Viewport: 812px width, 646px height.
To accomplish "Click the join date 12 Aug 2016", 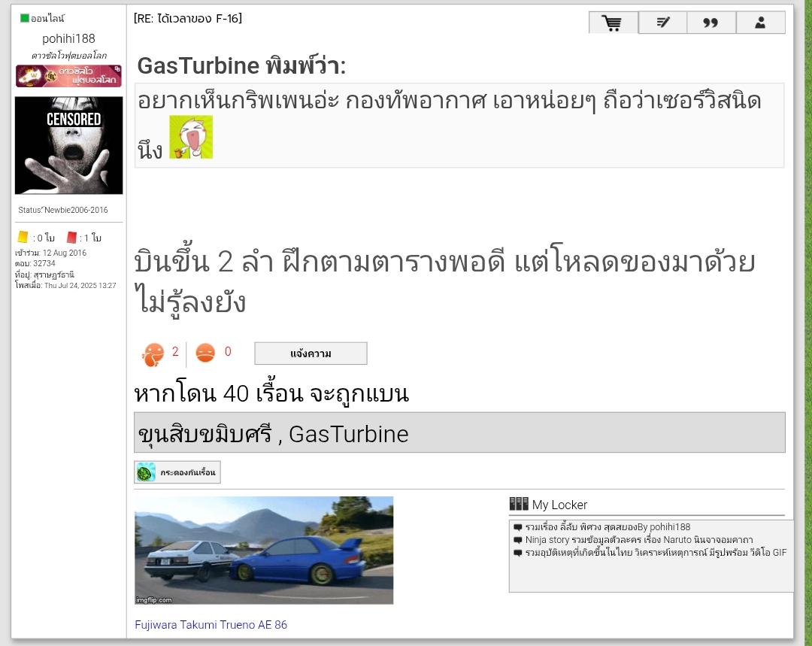I will click(64, 253).
